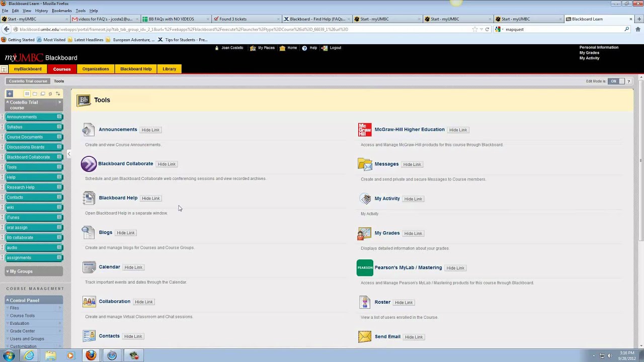Click the course menu refresh icon
Image resolution: width=644 pixels, height=362 pixels.
tap(50, 94)
